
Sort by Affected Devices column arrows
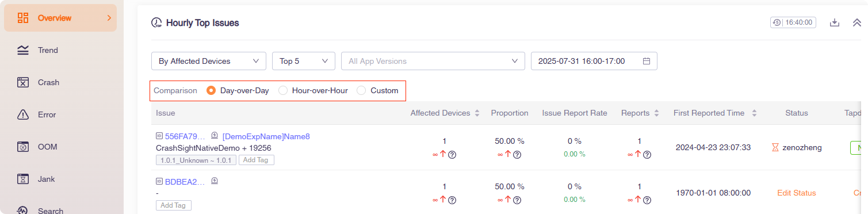(477, 113)
